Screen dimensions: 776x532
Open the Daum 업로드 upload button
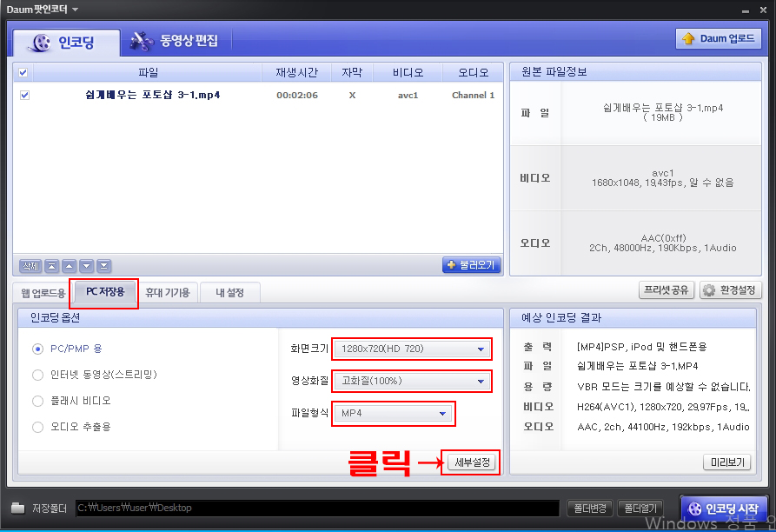pos(719,38)
